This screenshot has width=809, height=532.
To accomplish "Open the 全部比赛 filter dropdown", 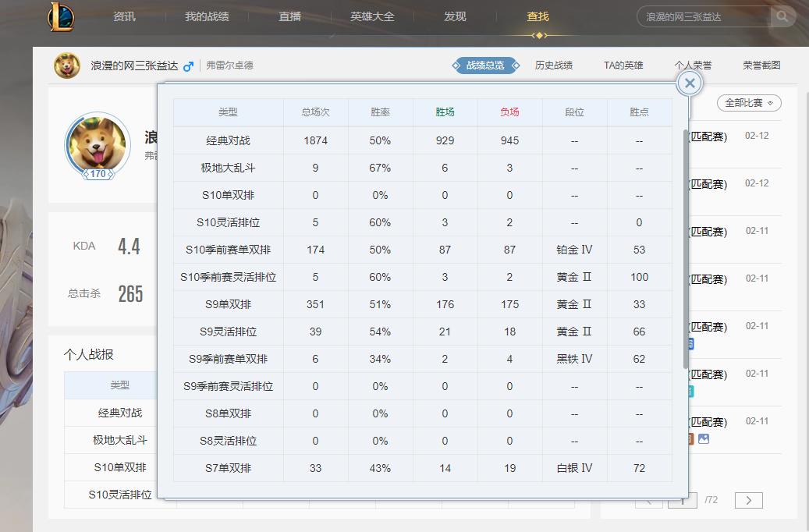I will [748, 103].
